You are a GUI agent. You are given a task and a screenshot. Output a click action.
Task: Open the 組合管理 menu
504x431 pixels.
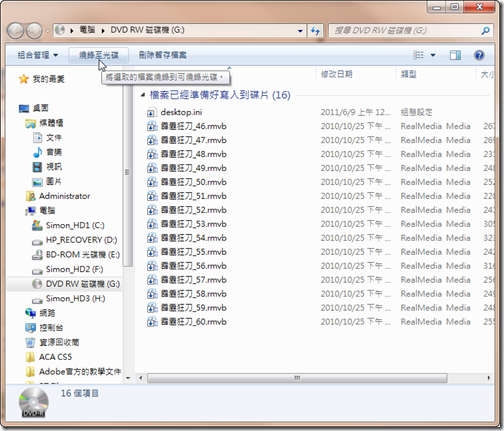[x=37, y=55]
